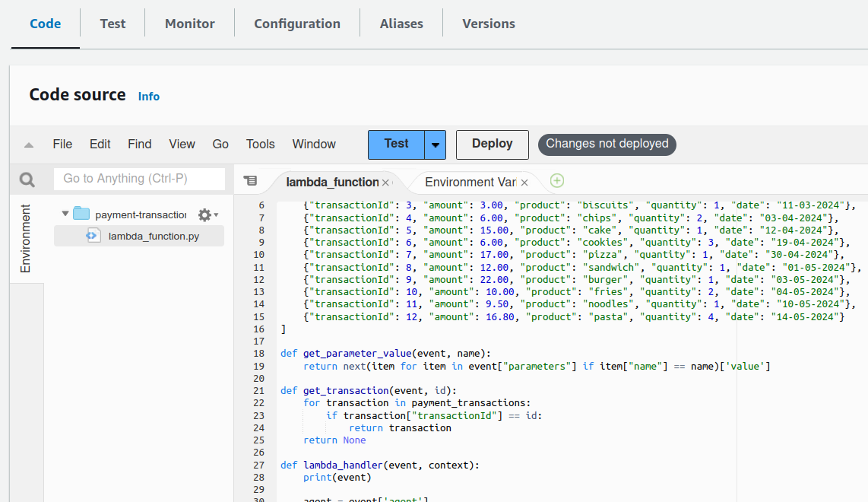This screenshot has height=502, width=868.
Task: Open the Info link next to Code source
Action: pyautogui.click(x=149, y=96)
